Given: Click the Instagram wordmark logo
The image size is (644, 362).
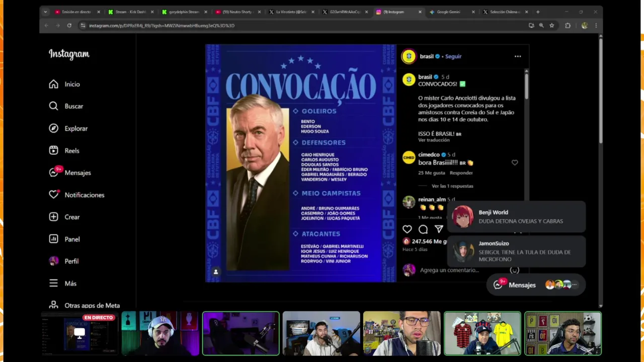Looking at the screenshot, I should coord(69,54).
